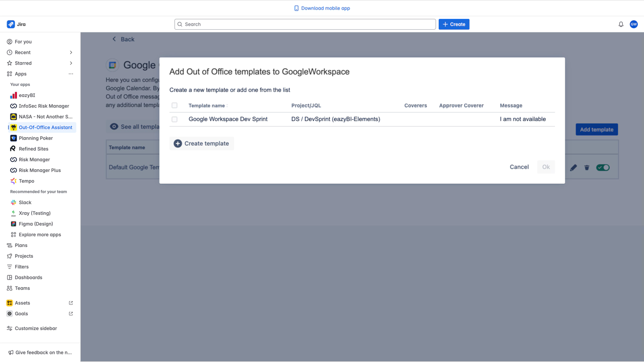
Task: Toggle the Default Google template switch
Action: pos(602,168)
